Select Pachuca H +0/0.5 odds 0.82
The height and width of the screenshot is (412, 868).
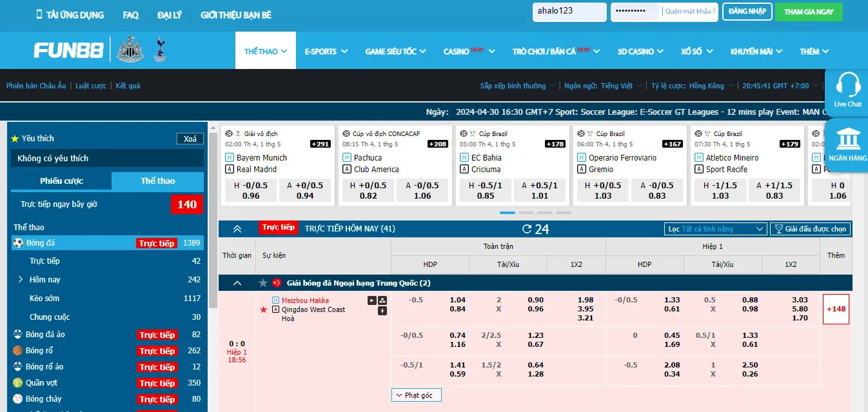[368, 190]
